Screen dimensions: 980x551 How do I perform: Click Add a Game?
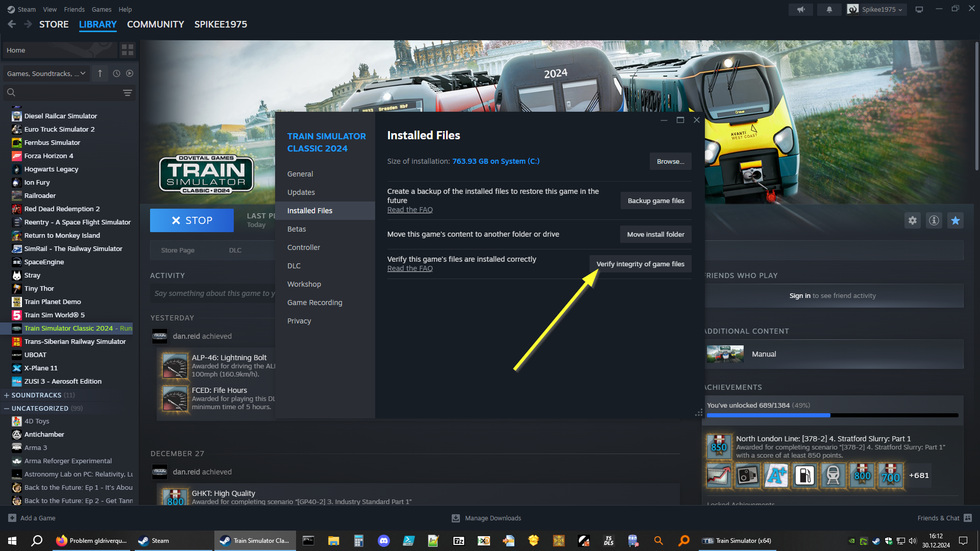pyautogui.click(x=32, y=518)
